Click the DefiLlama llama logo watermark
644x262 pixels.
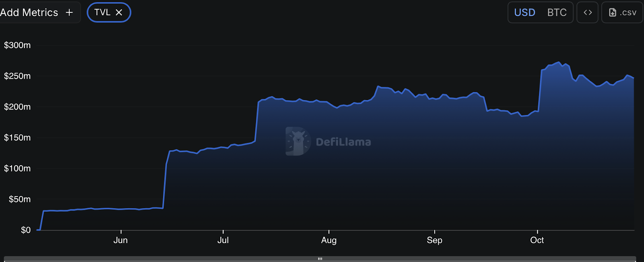pos(298,141)
